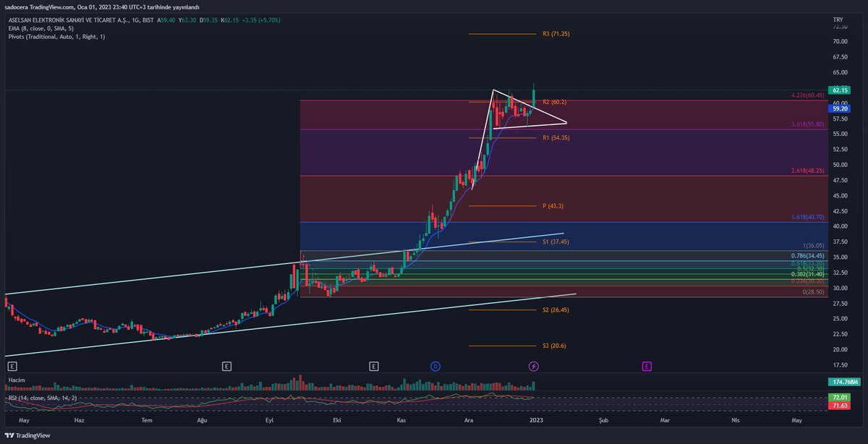Viewport: 868px width, 444px height.
Task: Click the 2023 year label on time axis
Action: [x=536, y=419]
